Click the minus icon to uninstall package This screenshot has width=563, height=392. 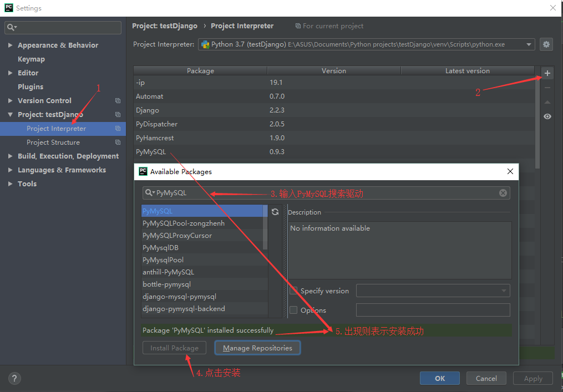[x=547, y=88]
